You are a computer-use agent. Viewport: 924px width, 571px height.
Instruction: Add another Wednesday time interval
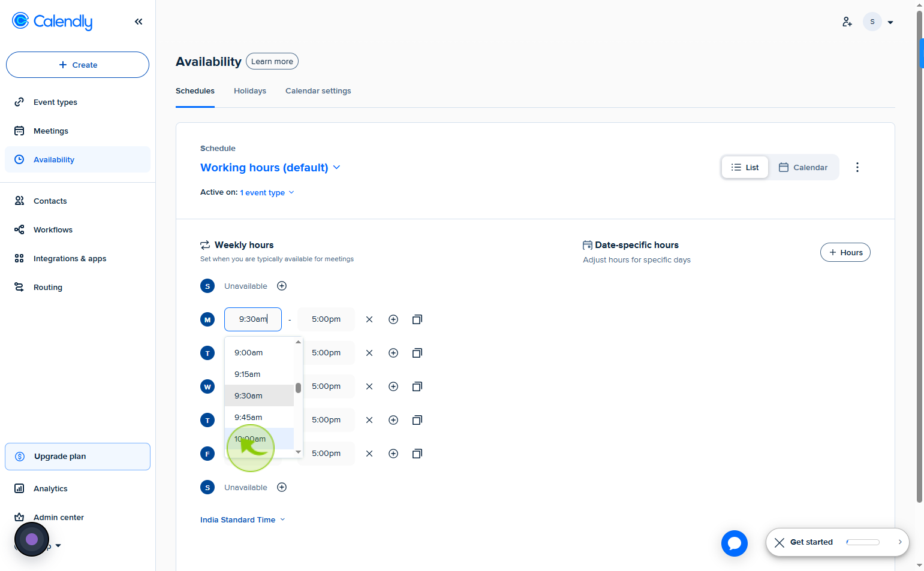[x=393, y=386]
